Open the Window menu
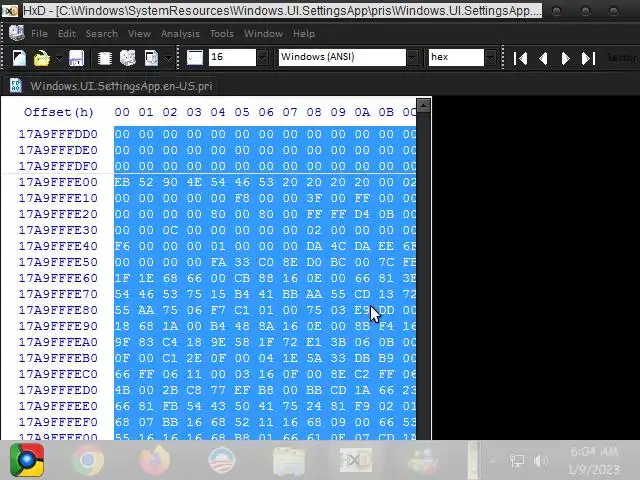This screenshot has height=480, width=640. coord(263,33)
